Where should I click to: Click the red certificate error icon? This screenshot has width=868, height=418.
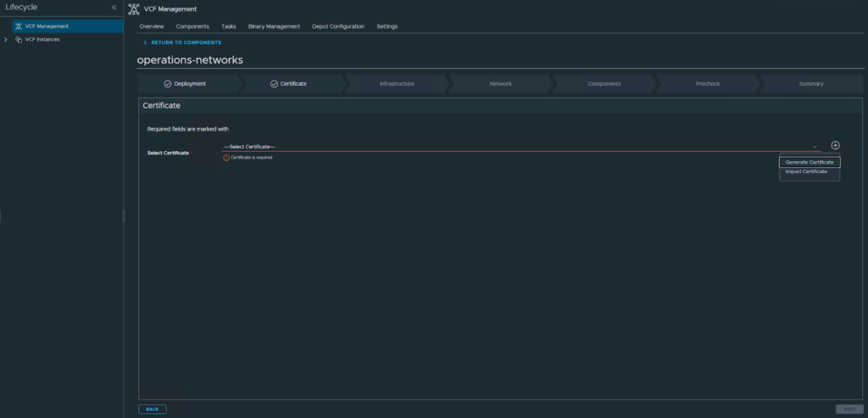click(x=225, y=158)
